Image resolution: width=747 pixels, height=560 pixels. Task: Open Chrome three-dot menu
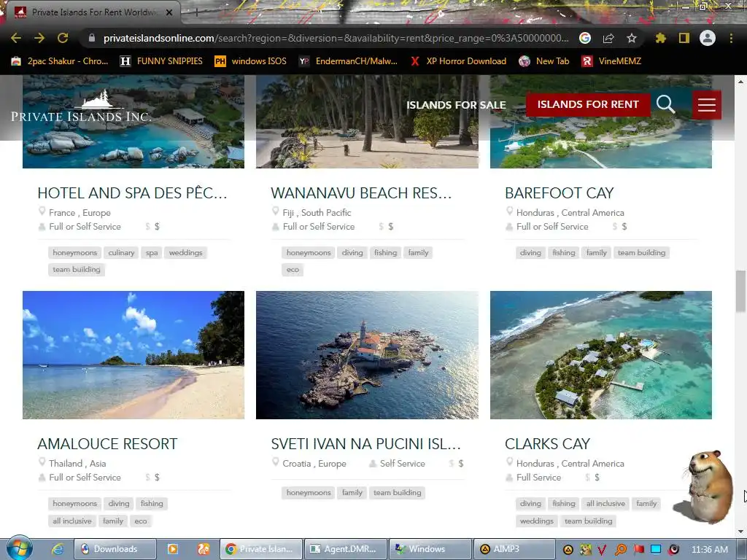pyautogui.click(x=731, y=38)
